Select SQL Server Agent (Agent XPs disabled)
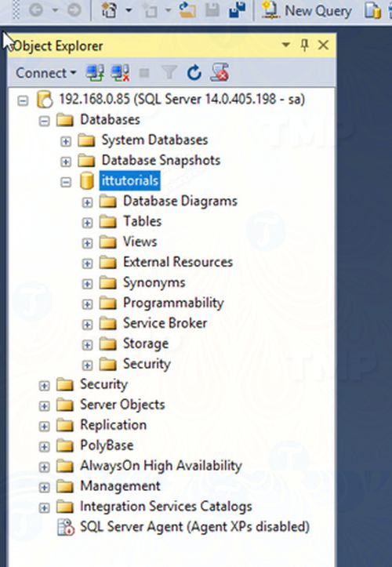This screenshot has width=392, height=567. coord(194,527)
